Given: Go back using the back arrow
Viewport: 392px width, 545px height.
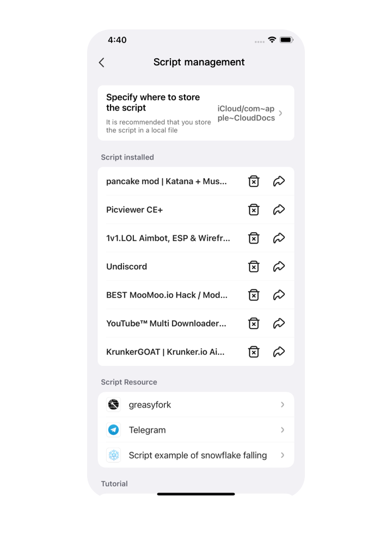Looking at the screenshot, I should click(102, 63).
